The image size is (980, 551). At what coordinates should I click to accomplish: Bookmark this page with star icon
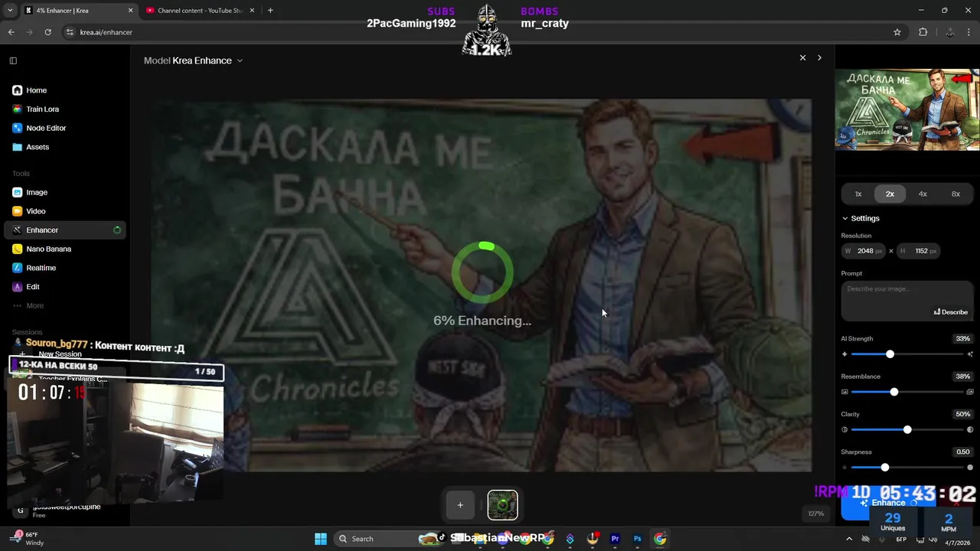click(x=897, y=32)
